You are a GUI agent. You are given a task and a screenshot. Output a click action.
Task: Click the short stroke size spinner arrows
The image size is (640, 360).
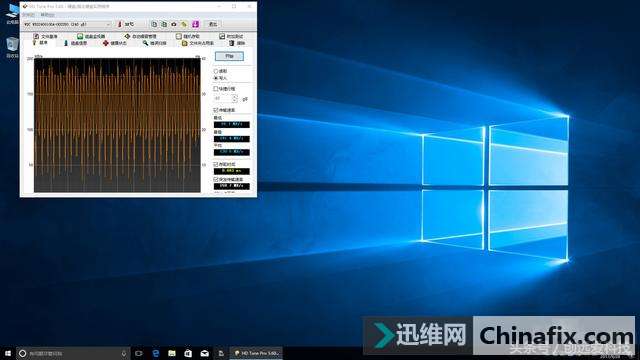click(x=235, y=98)
